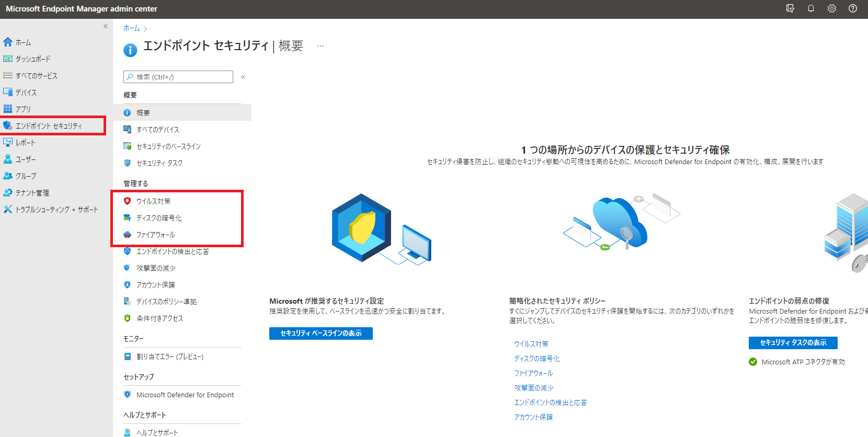The width and height of the screenshot is (868, 437).
Task: Click the blue shield cube illustration
Action: coord(381,229)
